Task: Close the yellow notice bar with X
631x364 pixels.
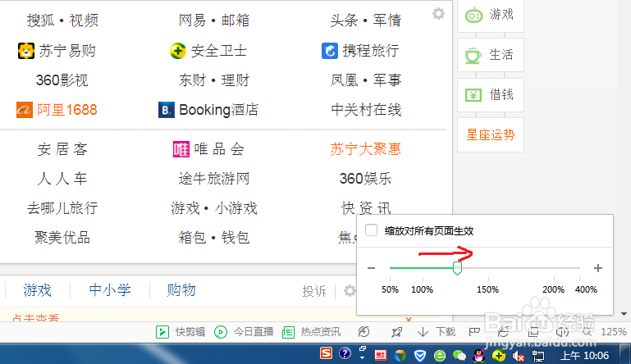Action: [x=409, y=320]
